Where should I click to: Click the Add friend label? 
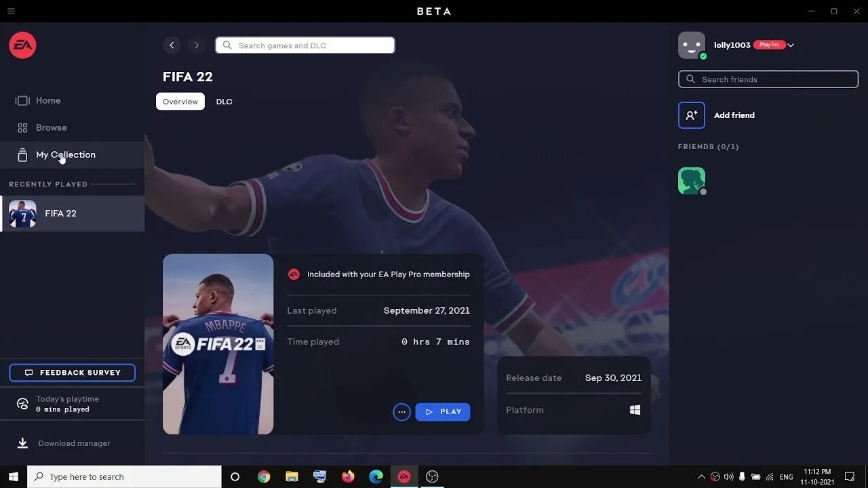(x=734, y=115)
